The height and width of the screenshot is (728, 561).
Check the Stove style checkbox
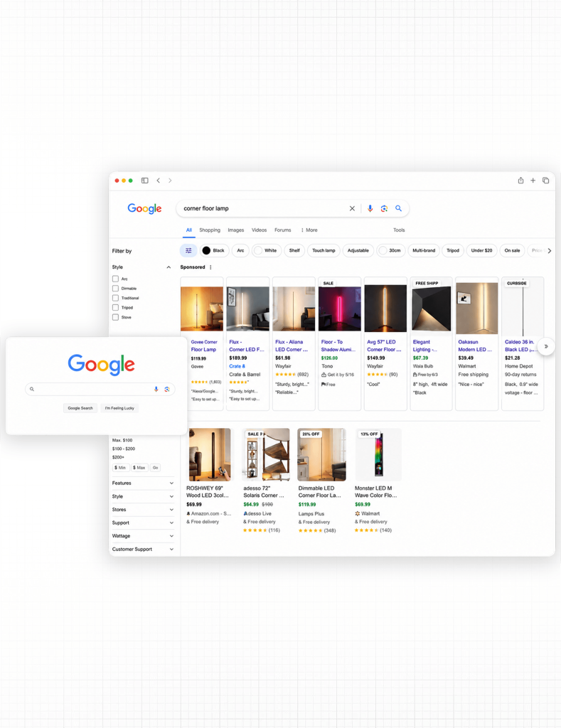[115, 317]
